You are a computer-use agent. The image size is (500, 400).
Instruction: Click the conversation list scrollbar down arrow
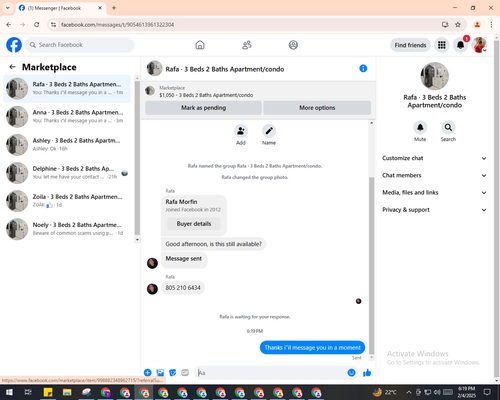137,240
